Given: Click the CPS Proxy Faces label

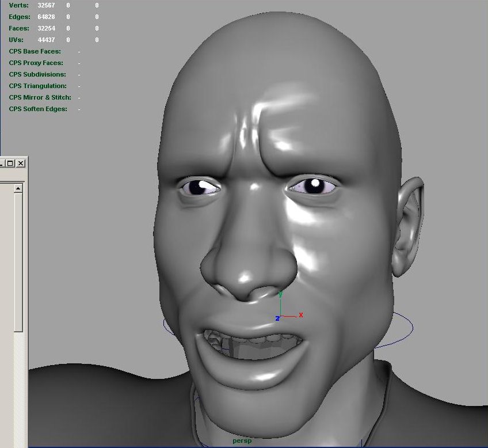Looking at the screenshot, I should pos(36,63).
